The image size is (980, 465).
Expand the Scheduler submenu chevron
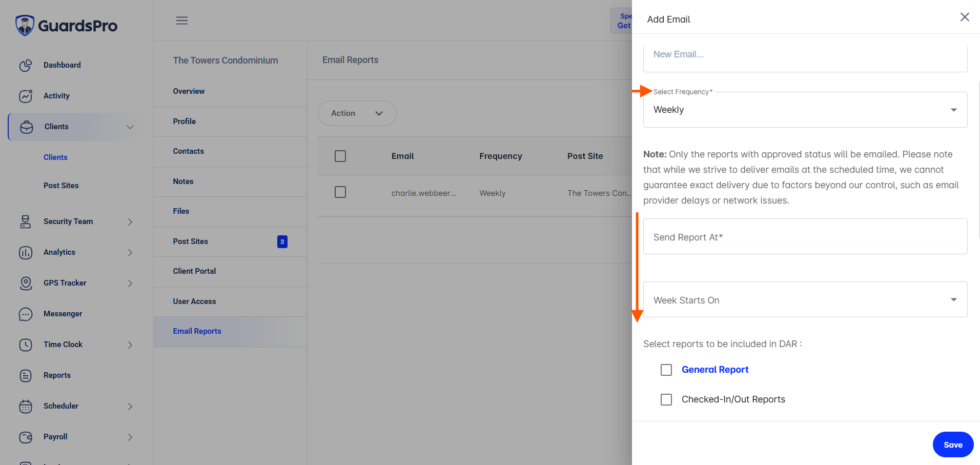(130, 406)
